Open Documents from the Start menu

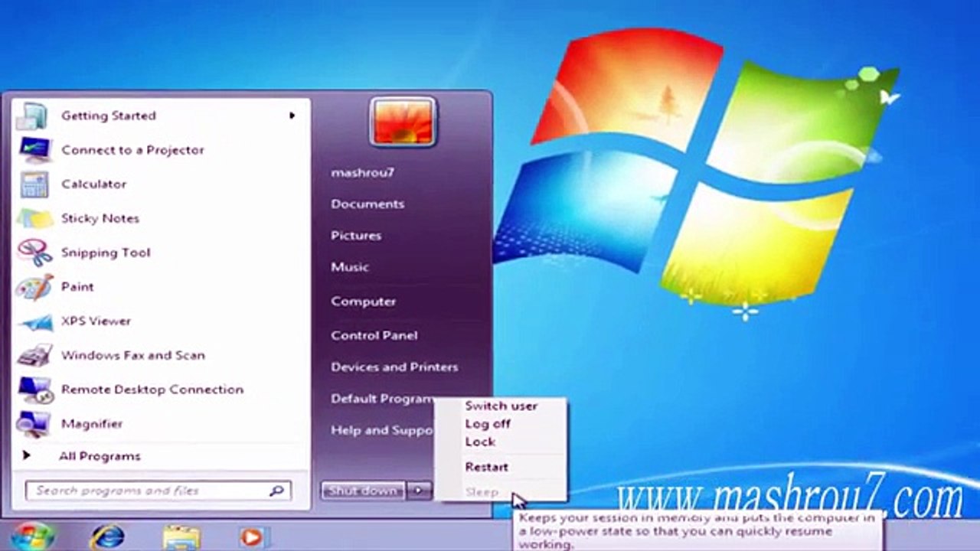click(367, 204)
